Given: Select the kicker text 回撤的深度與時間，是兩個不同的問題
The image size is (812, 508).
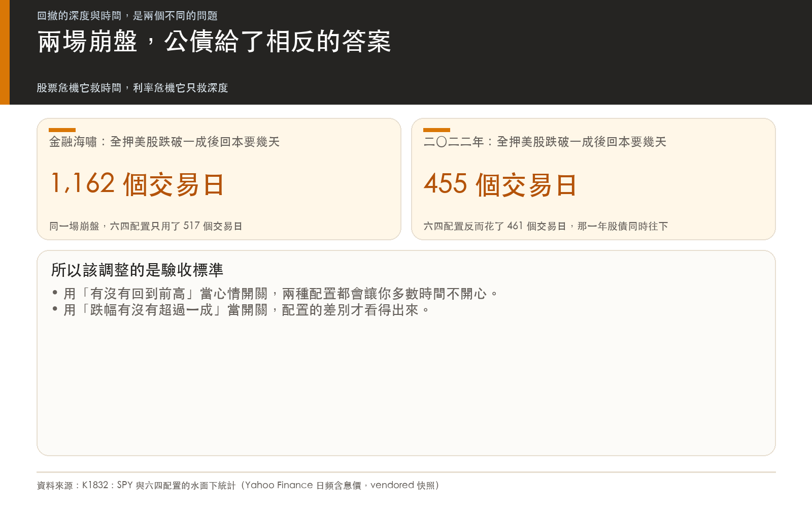Looking at the screenshot, I should pyautogui.click(x=127, y=16).
